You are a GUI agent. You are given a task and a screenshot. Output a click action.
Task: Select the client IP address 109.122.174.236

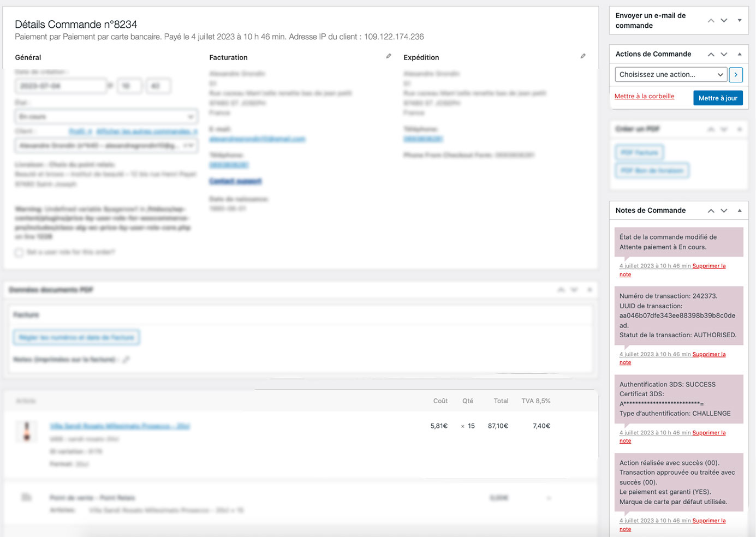tap(394, 37)
